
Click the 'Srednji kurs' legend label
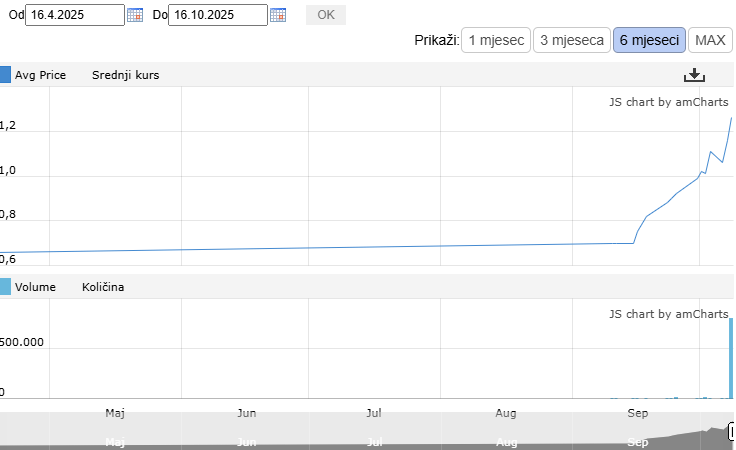pyautogui.click(x=125, y=75)
